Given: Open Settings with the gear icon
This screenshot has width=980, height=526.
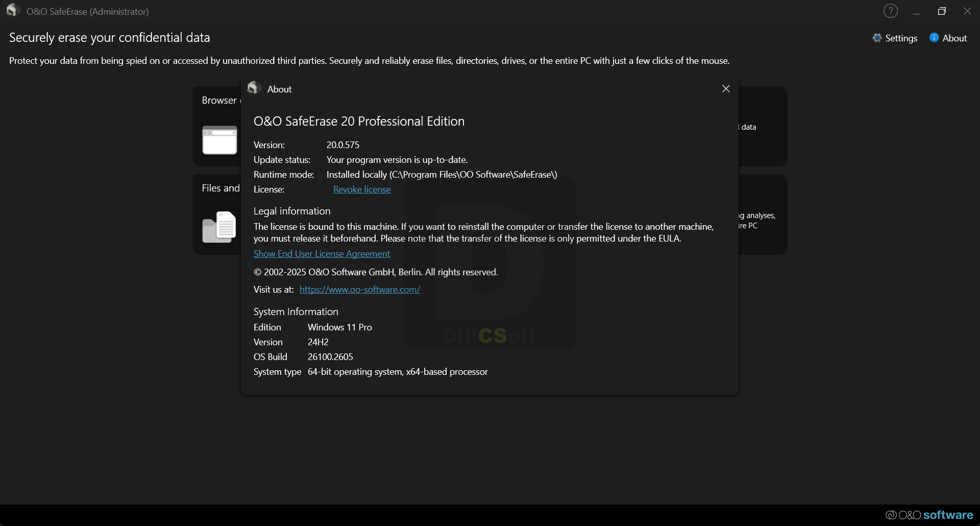Looking at the screenshot, I should point(877,38).
